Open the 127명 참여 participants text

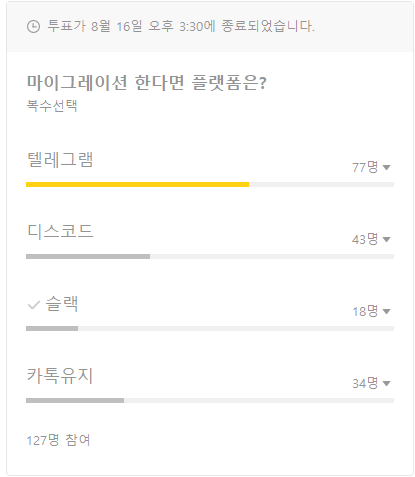tap(58, 440)
